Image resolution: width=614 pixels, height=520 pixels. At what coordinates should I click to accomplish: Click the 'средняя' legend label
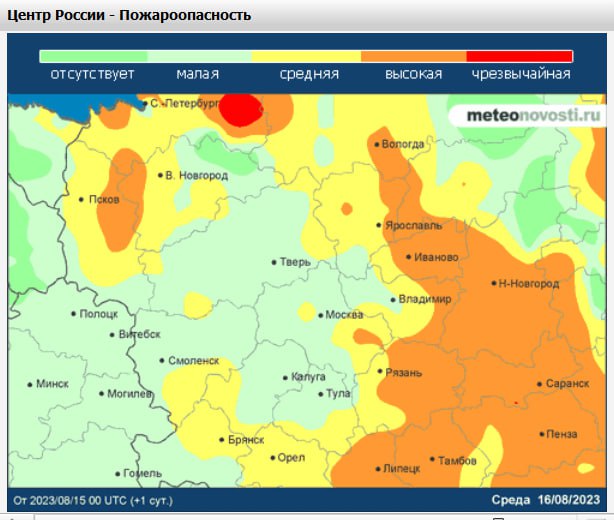pyautogui.click(x=309, y=74)
